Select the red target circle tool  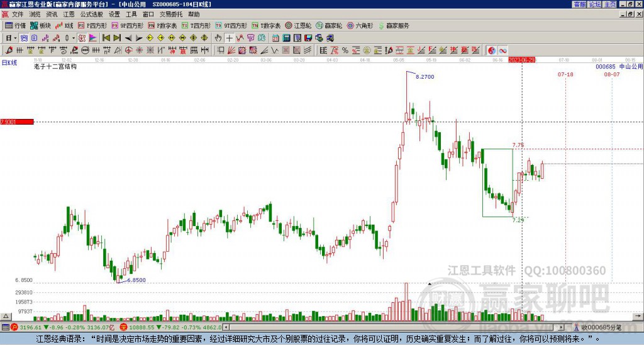(128, 50)
